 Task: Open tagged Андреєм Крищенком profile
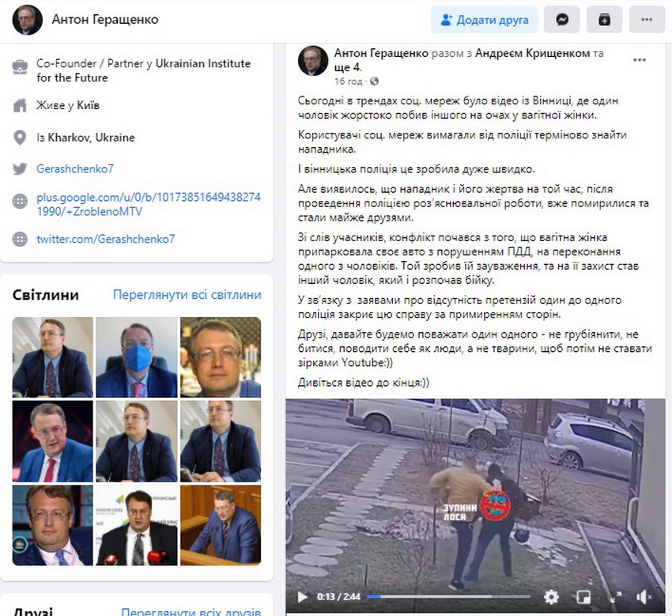(x=533, y=53)
